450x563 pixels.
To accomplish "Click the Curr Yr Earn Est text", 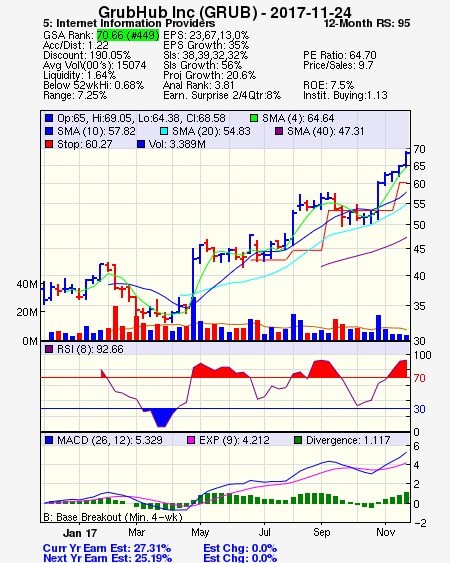I will pos(107,548).
